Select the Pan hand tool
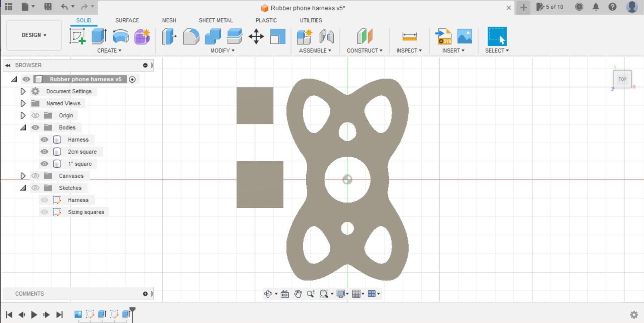 [x=298, y=294]
